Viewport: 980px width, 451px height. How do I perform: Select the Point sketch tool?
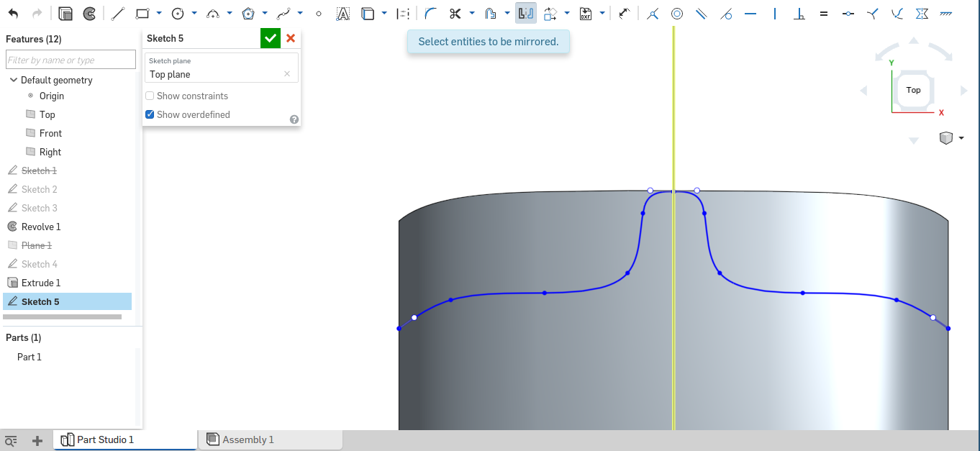pyautogui.click(x=319, y=13)
